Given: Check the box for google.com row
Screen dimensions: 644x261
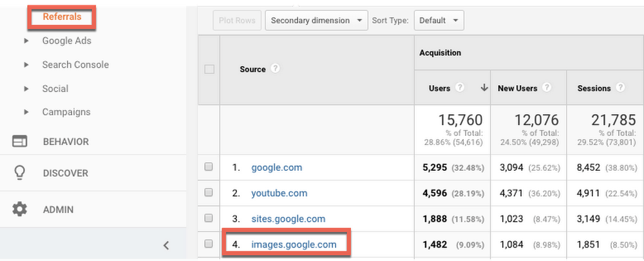Looking at the screenshot, I should (x=209, y=167).
